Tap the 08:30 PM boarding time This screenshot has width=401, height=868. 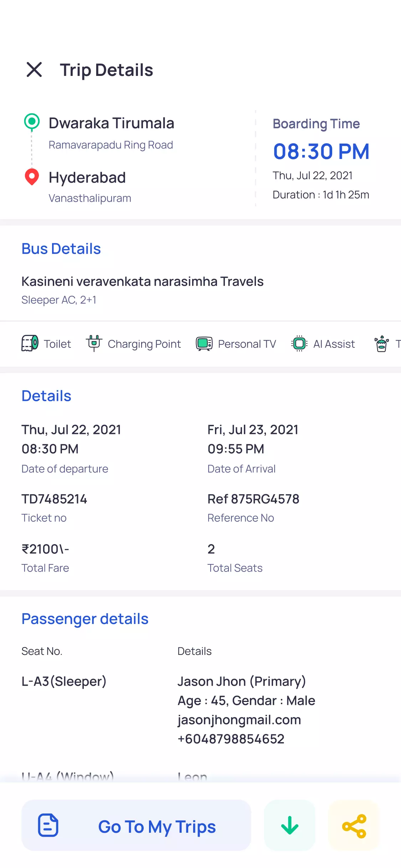[x=321, y=151]
